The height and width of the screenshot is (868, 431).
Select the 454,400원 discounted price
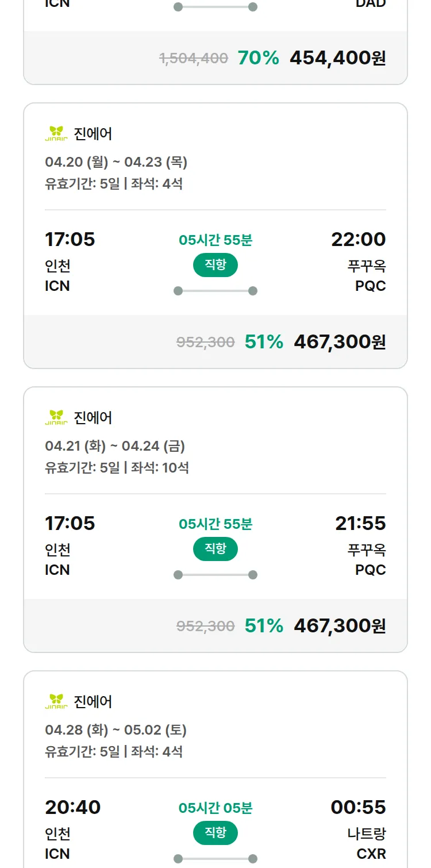[x=338, y=58]
